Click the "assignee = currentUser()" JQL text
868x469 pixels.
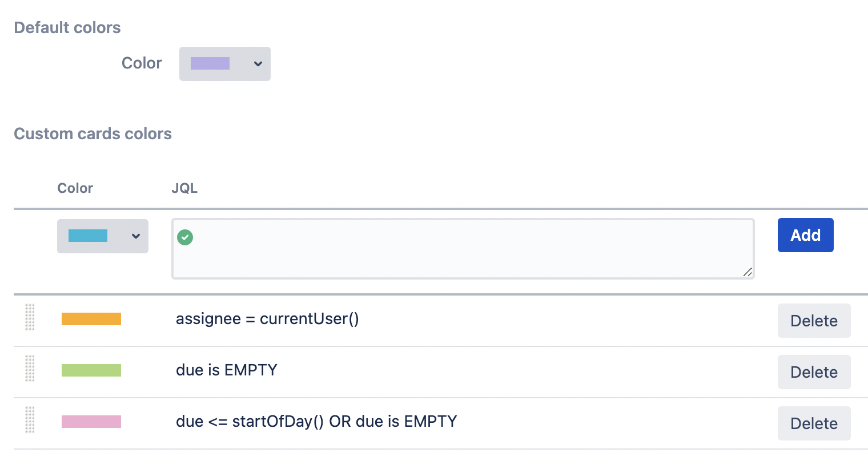[267, 318]
